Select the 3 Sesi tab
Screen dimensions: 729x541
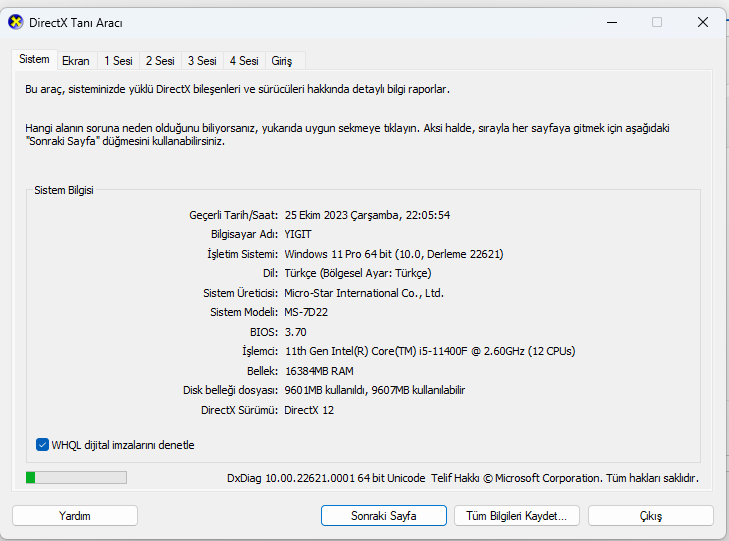202,61
